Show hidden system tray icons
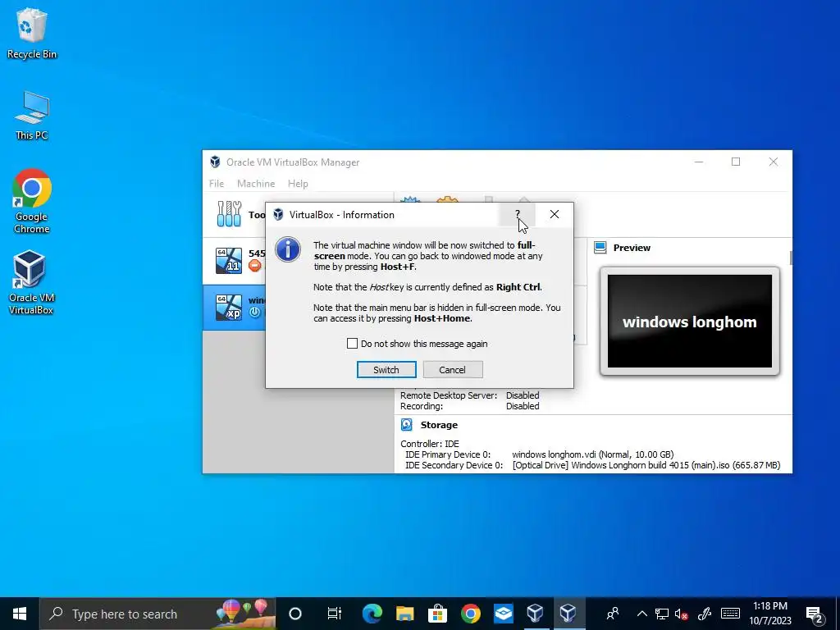The height and width of the screenshot is (630, 840). [641, 614]
